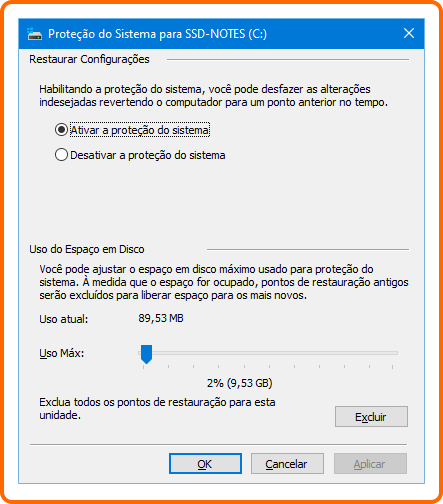
Task: Click the Você pode ajustar paragraph
Action: coord(224,282)
